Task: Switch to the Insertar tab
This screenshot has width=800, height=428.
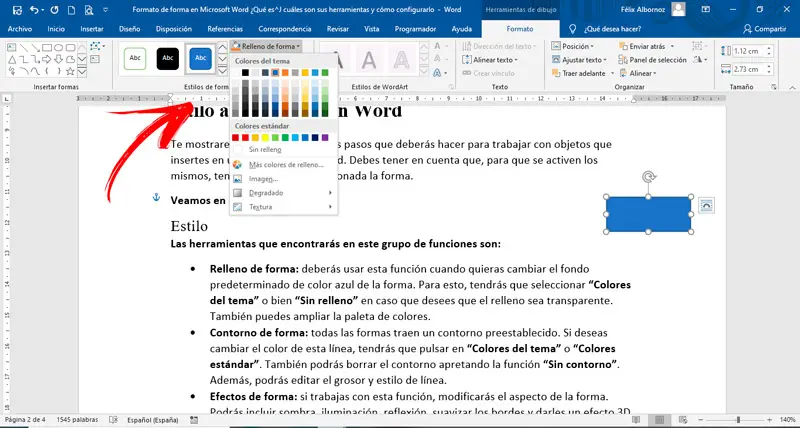Action: click(x=92, y=29)
